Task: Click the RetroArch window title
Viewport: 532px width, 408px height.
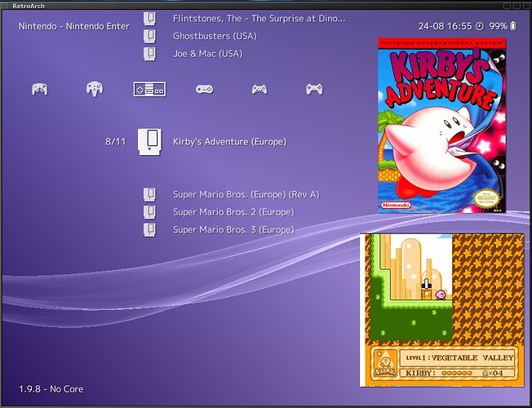Action: pyautogui.click(x=29, y=6)
